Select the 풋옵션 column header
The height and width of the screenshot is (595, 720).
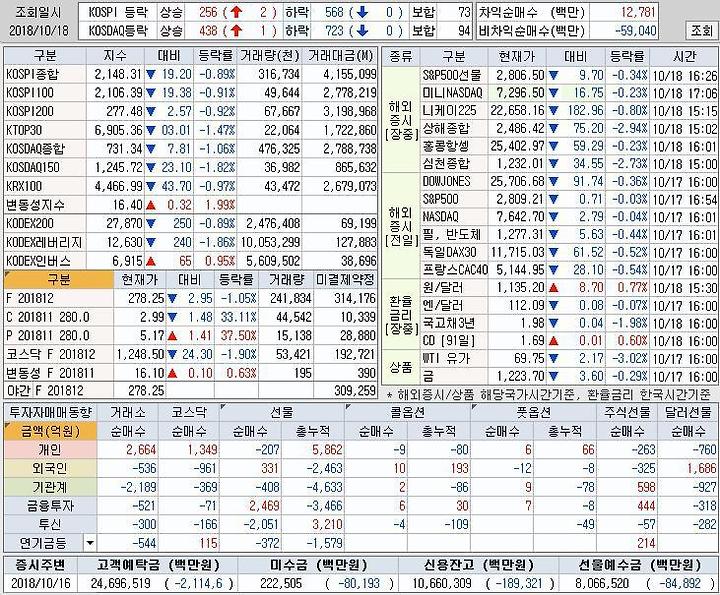[x=534, y=412]
